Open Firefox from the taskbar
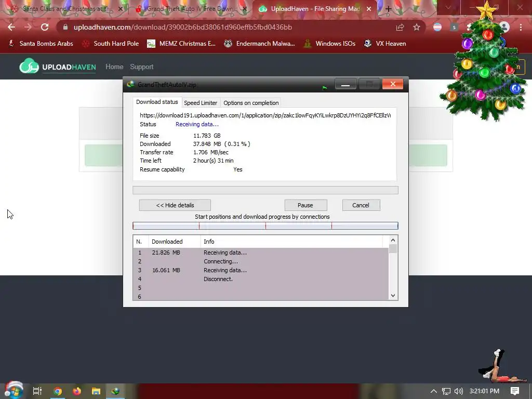 77,391
